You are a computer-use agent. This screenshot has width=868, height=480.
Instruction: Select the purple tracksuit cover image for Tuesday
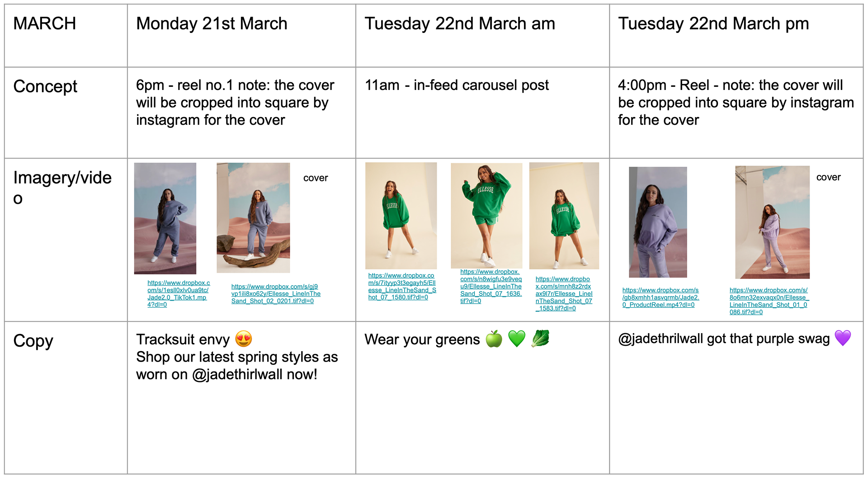click(772, 222)
